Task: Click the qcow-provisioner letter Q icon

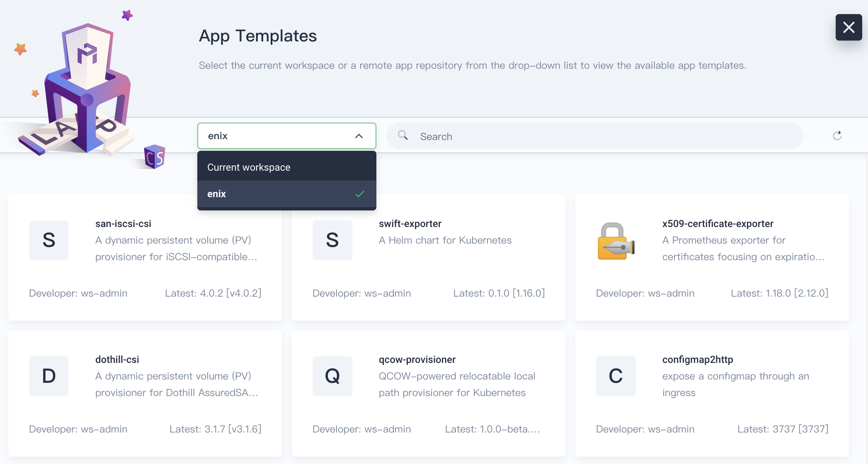Action: (x=332, y=376)
